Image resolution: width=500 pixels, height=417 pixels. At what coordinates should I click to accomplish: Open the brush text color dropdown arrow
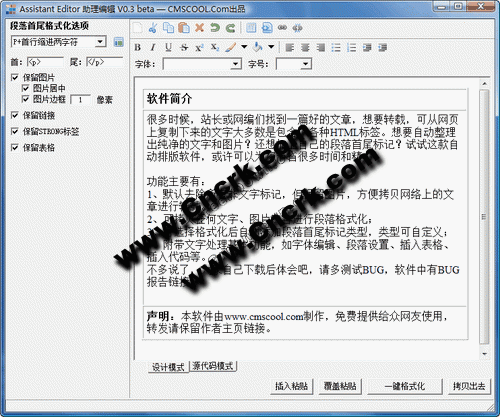click(x=244, y=47)
